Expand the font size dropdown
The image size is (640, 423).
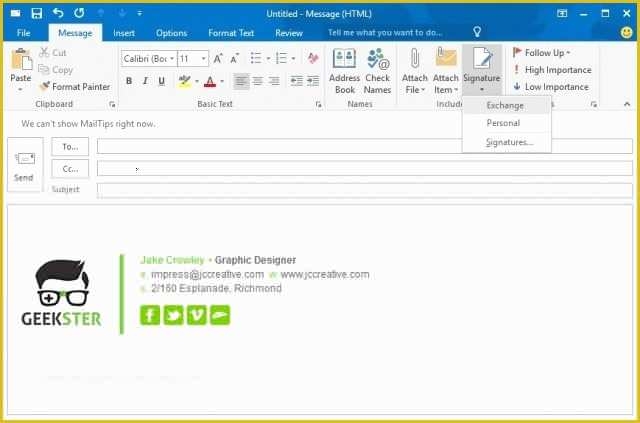[x=204, y=59]
